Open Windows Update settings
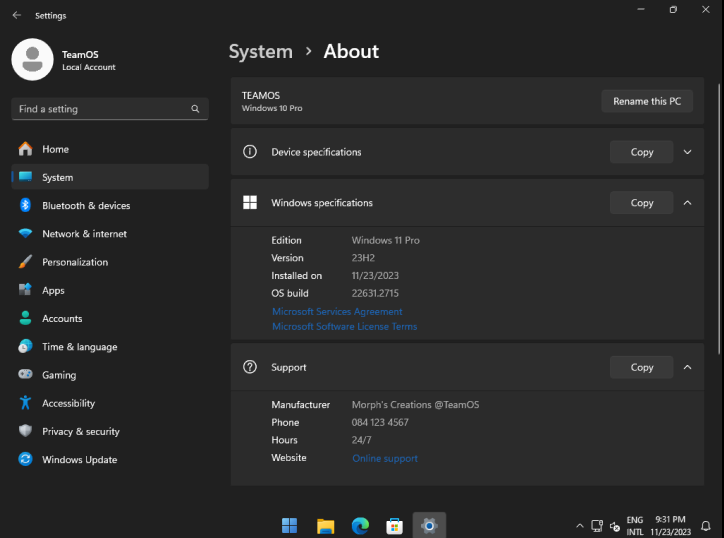Image resolution: width=724 pixels, height=538 pixels. click(110, 459)
